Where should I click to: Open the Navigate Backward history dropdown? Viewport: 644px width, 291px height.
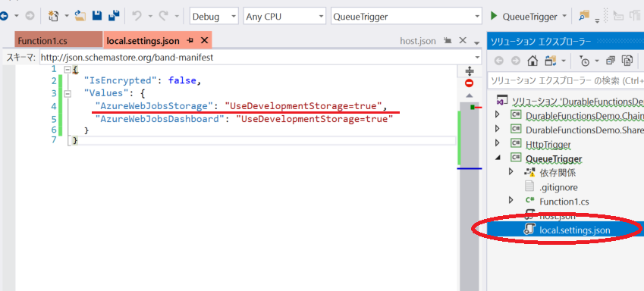(x=17, y=17)
